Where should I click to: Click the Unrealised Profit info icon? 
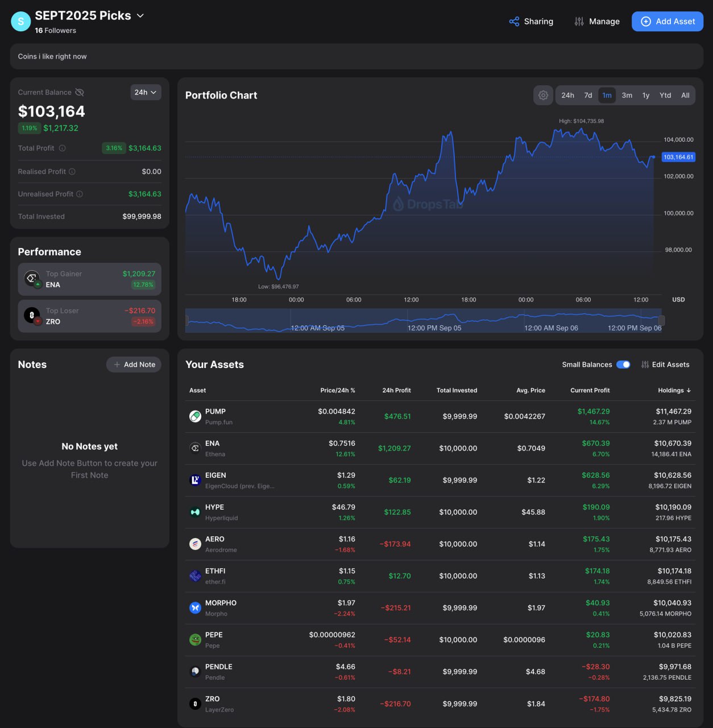click(80, 194)
